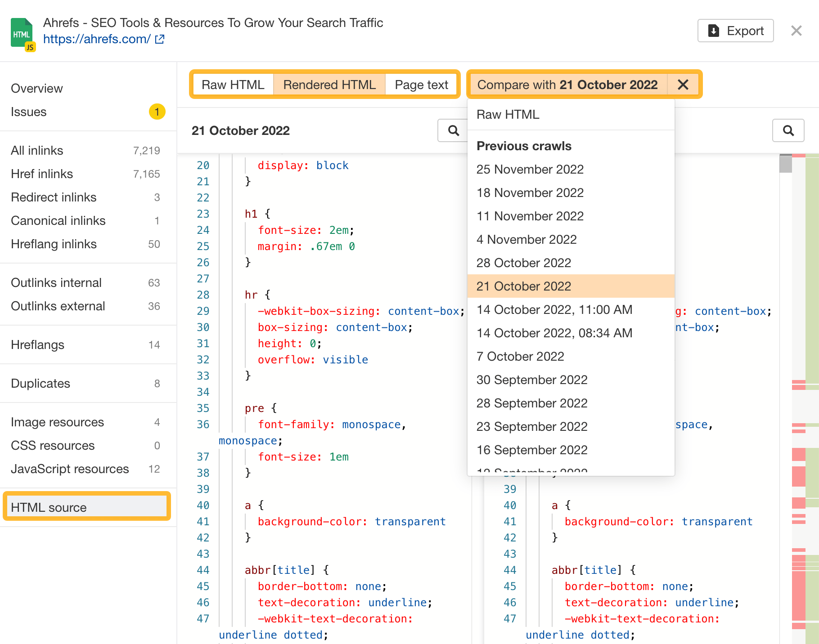Select the 14 October 2022, 11:00 AM crawl
The image size is (819, 644).
pyautogui.click(x=554, y=309)
